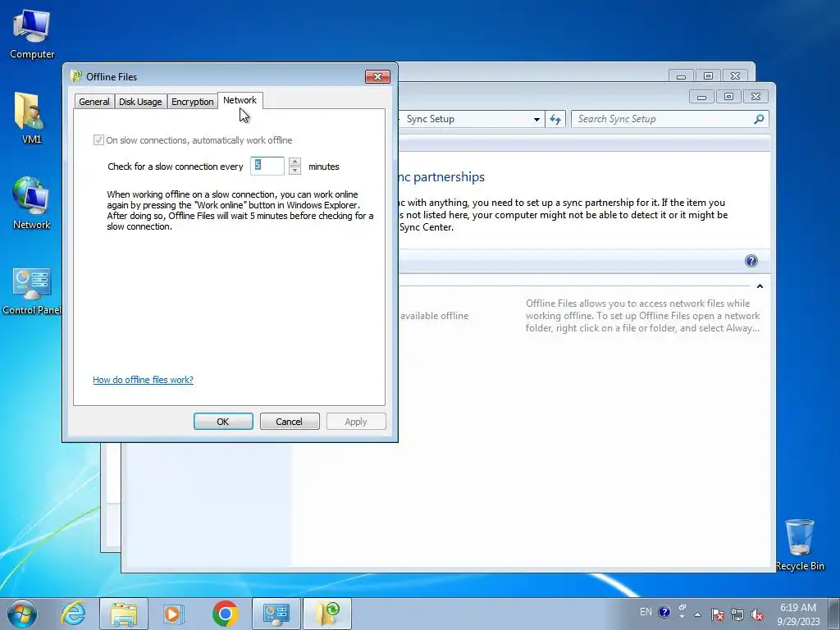Launch Internet Explorer from the taskbar
Image resolution: width=840 pixels, height=630 pixels.
point(73,614)
